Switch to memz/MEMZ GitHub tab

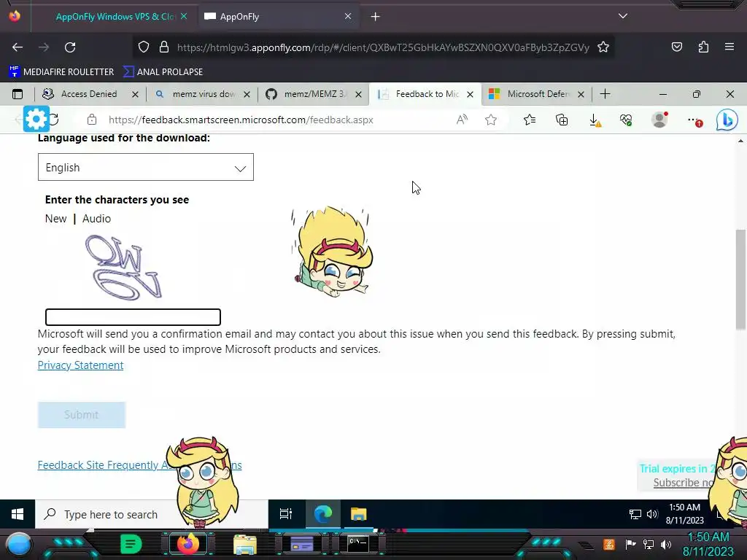314,94
